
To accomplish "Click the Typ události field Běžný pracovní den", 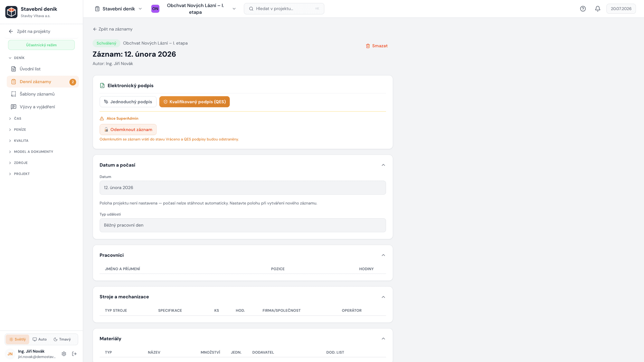I will coord(243,225).
